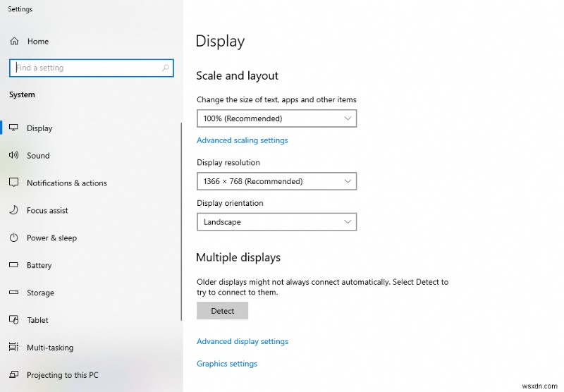Click the Storage drive icon
This screenshot has height=392, width=564.
tap(13, 293)
